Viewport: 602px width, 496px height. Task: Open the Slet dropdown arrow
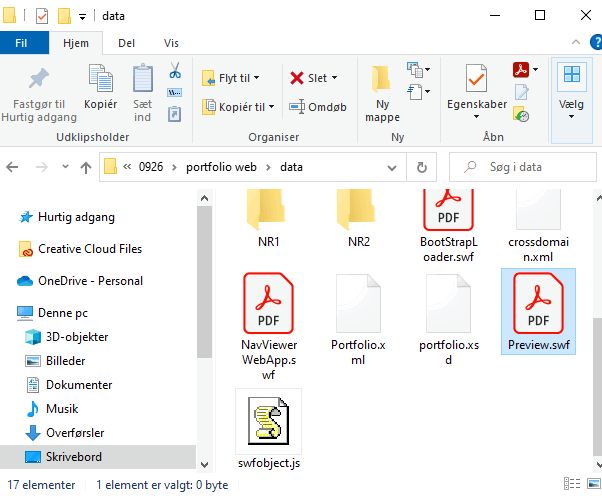coord(334,78)
